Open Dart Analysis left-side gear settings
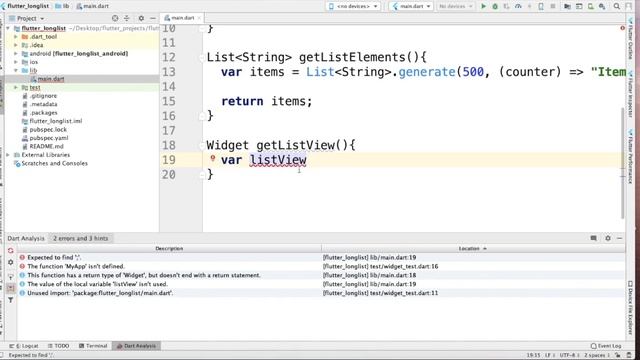640x360 pixels. coord(11,262)
